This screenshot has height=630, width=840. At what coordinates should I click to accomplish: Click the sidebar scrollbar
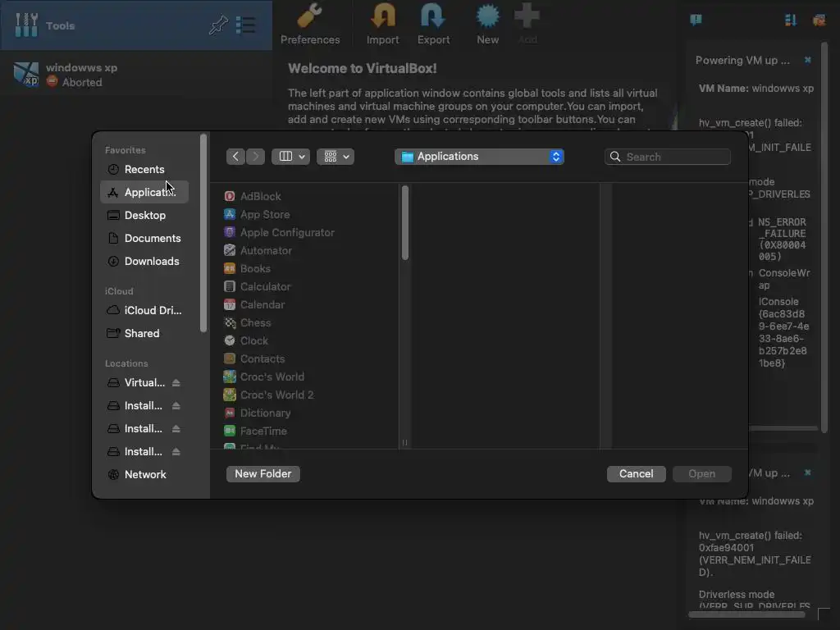(x=203, y=233)
